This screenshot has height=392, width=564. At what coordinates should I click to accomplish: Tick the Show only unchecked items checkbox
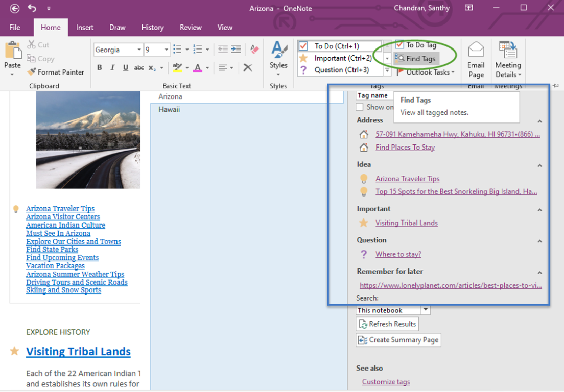pos(359,107)
